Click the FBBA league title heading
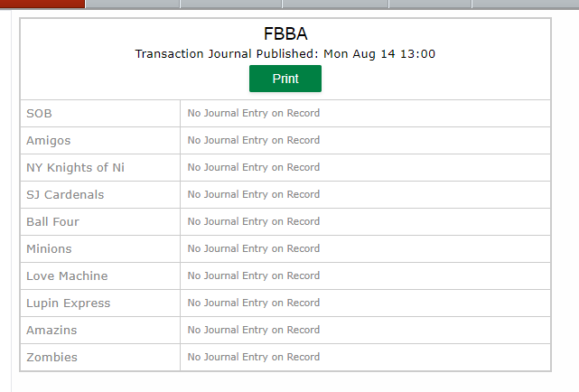 pos(285,33)
